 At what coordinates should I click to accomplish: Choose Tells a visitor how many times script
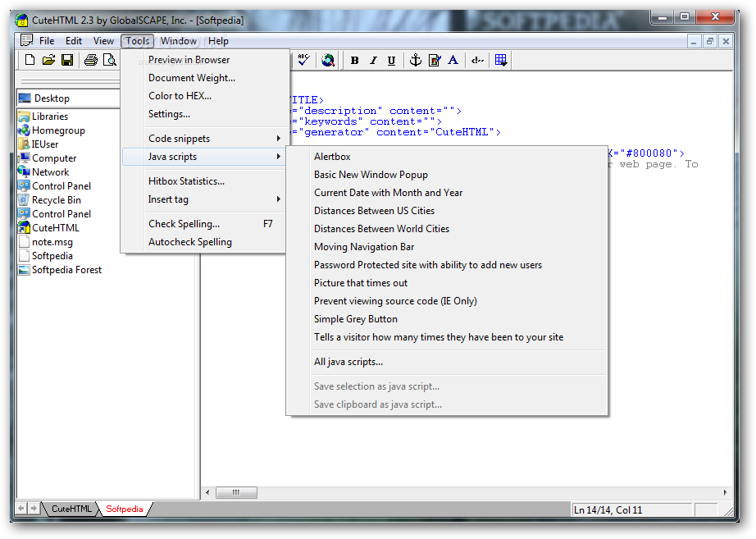[x=446, y=337]
